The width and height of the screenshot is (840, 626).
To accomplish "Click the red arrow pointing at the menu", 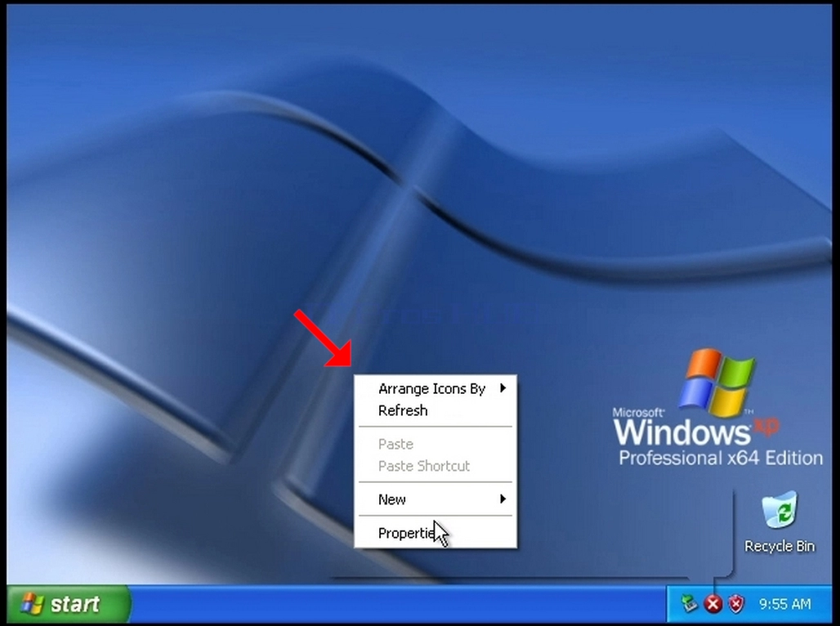I will pos(324,338).
